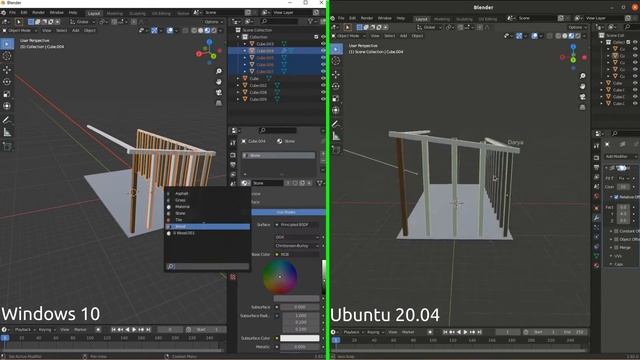
Task: Select the Measure tool in Windows Blender toolbar
Action: [x=7, y=132]
